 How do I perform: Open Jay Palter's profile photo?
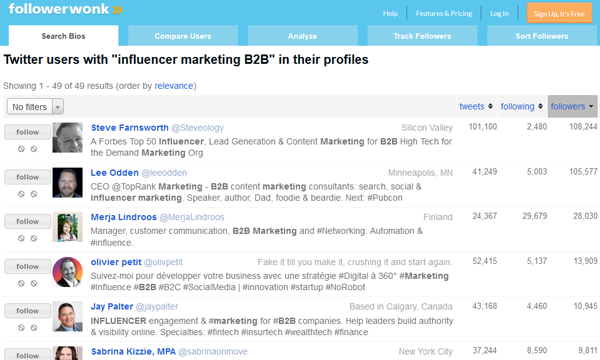[x=67, y=316]
